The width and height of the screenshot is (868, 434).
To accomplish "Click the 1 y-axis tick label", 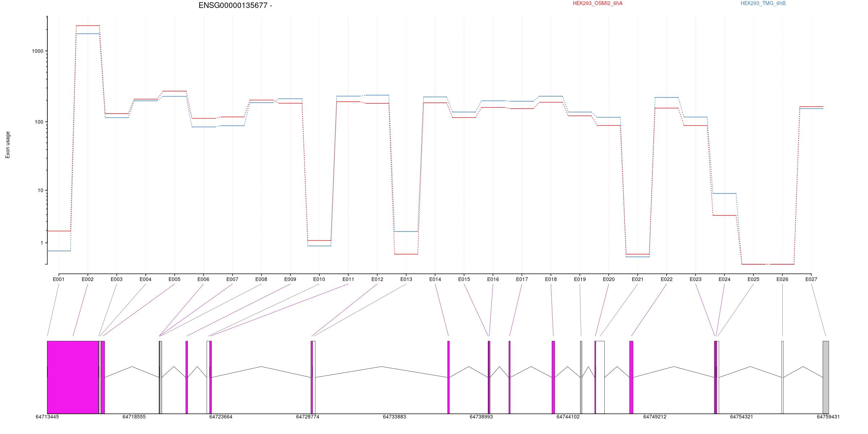I will pos(42,243).
